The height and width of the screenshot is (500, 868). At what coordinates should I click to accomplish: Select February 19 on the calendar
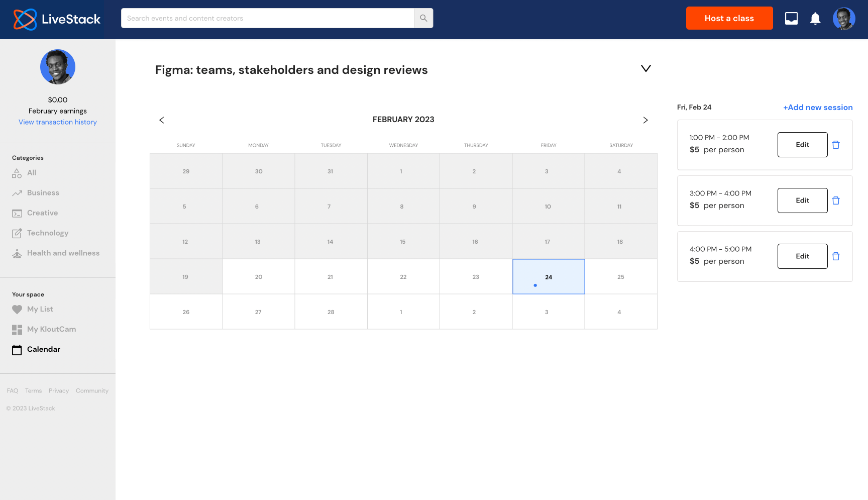pos(186,277)
